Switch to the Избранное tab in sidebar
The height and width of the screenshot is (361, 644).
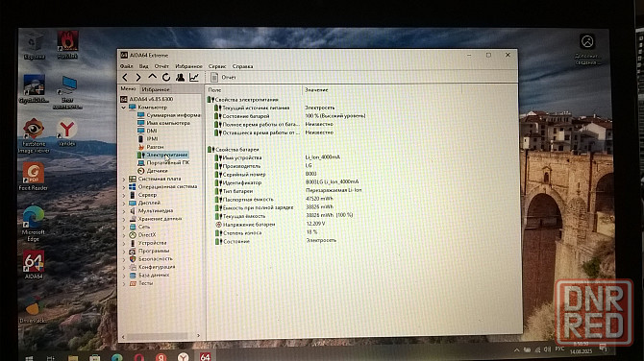[x=156, y=89]
